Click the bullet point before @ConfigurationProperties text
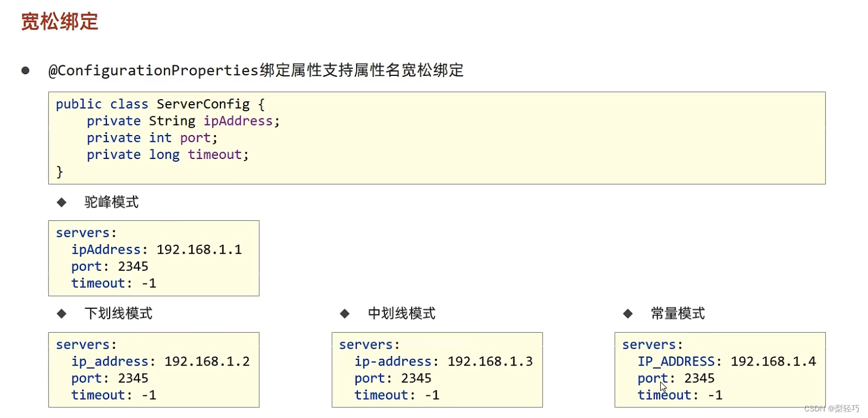868x418 pixels. pos(24,70)
